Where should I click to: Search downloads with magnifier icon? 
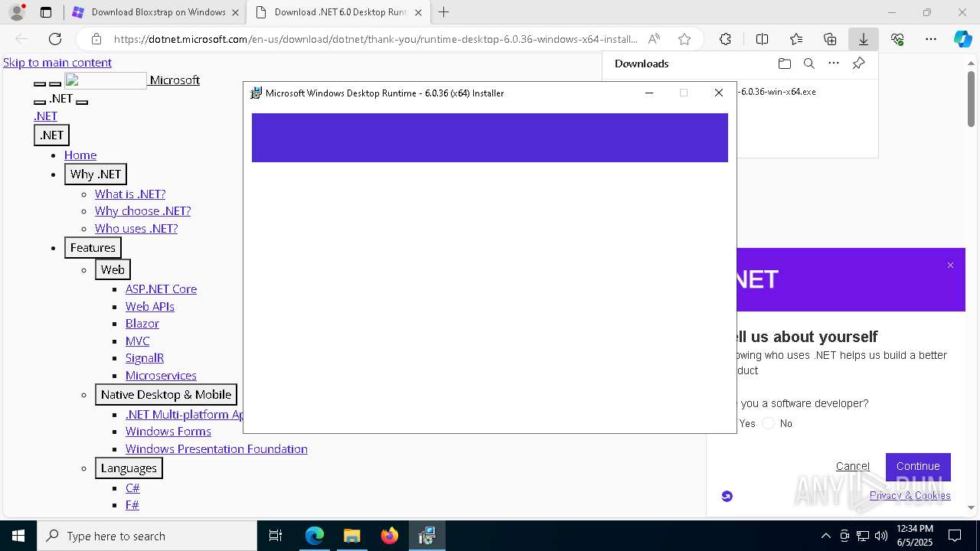tap(808, 64)
